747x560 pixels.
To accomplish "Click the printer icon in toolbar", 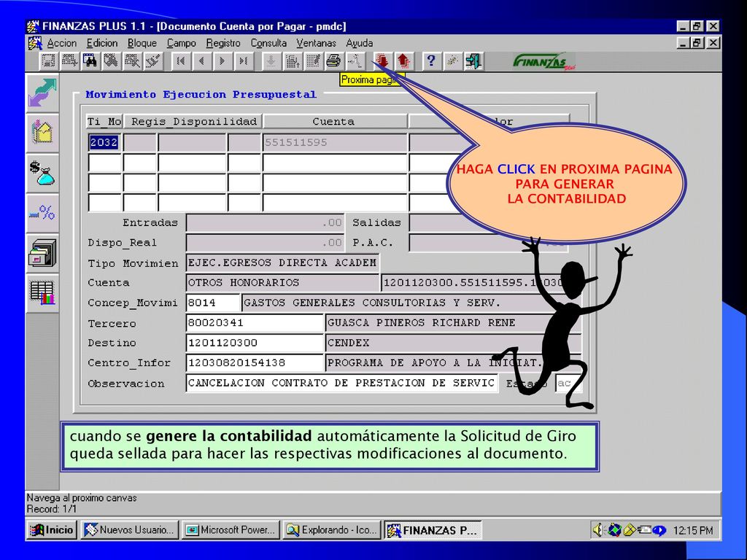I will click(x=333, y=61).
